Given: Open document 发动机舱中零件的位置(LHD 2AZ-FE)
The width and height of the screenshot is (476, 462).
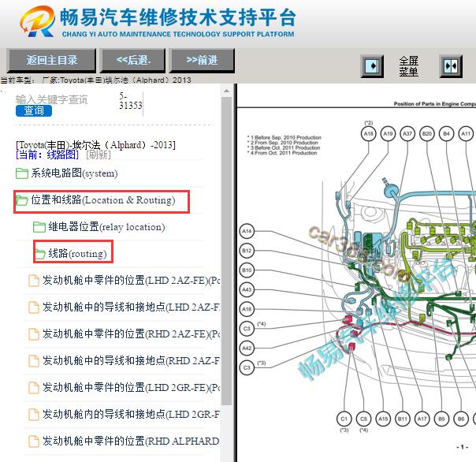Looking at the screenshot, I should coord(131,281).
